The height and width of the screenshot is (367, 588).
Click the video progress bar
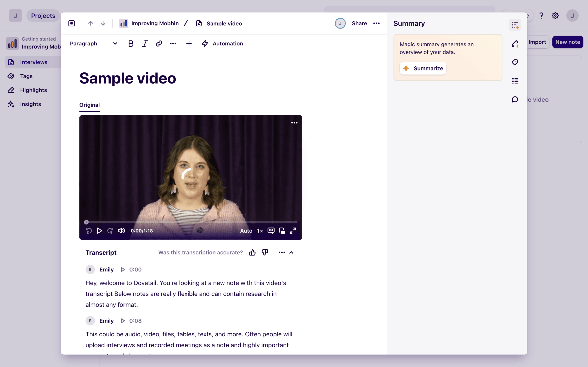tap(192, 222)
